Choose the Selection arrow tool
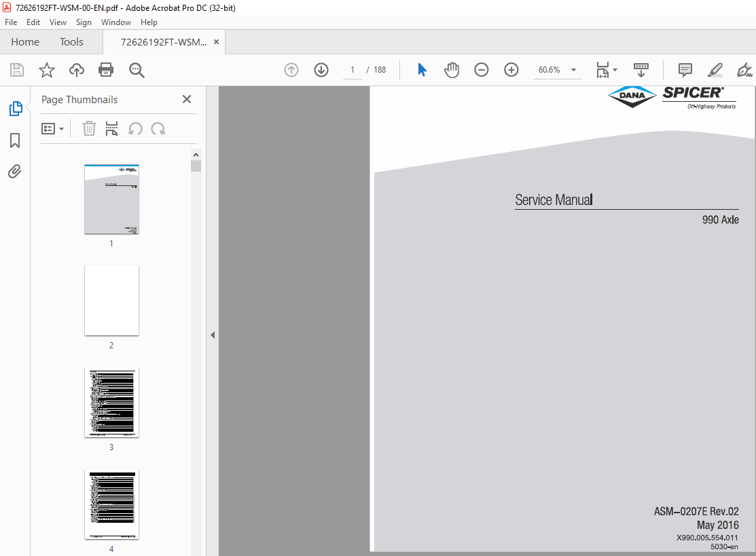 point(422,70)
